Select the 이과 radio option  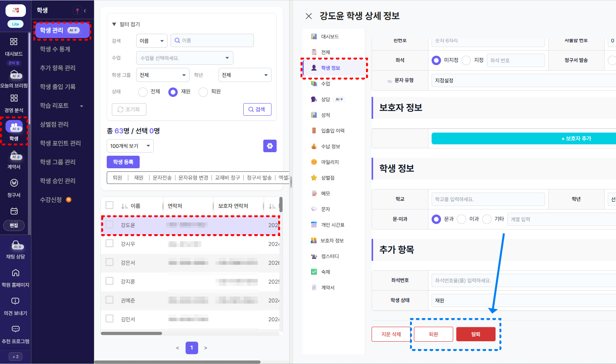[x=461, y=219]
